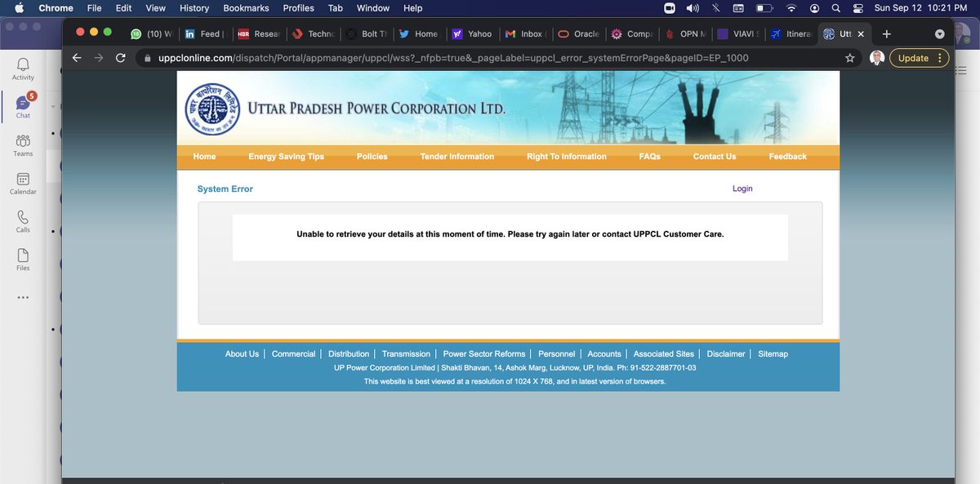
Task: Open Calendar in Teams sidebar
Action: pyautogui.click(x=23, y=184)
